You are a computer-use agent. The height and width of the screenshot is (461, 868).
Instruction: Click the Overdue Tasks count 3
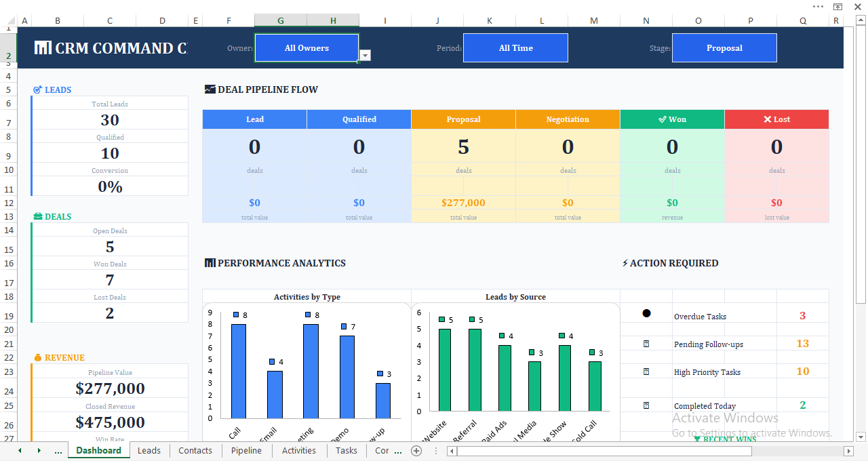coord(803,316)
